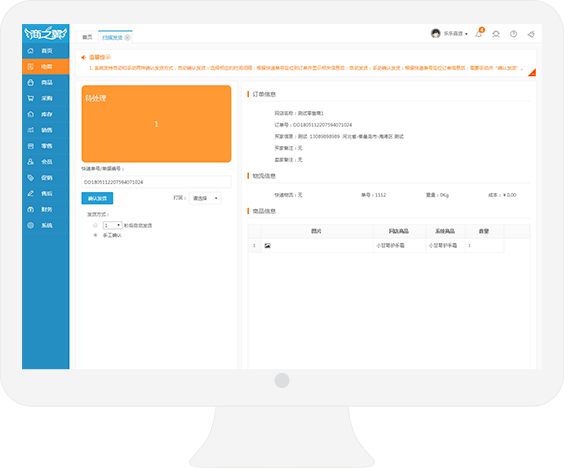The image size is (564, 468).
Task: Open 会员 member sidebar item
Action: (46, 162)
